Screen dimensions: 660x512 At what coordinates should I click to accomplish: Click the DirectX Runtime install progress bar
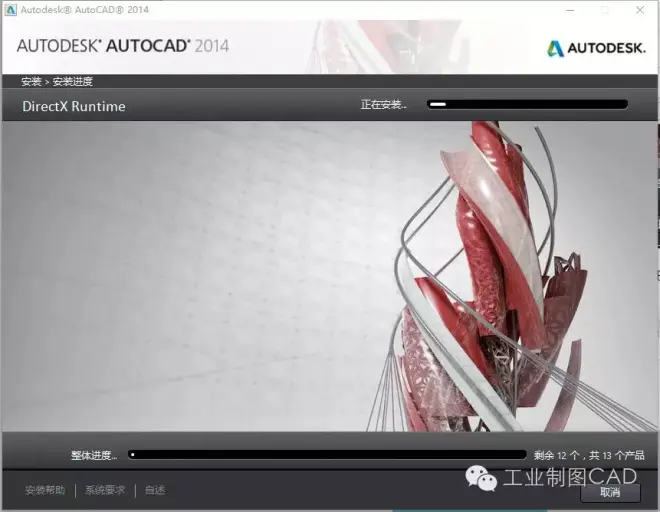point(527,104)
